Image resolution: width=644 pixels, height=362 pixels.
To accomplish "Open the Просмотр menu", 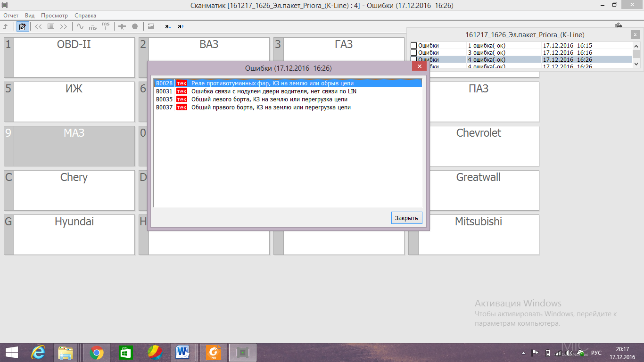I will point(54,16).
